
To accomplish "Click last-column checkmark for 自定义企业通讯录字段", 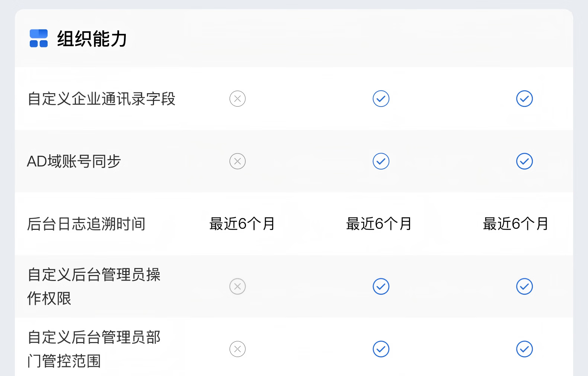I will 524,99.
